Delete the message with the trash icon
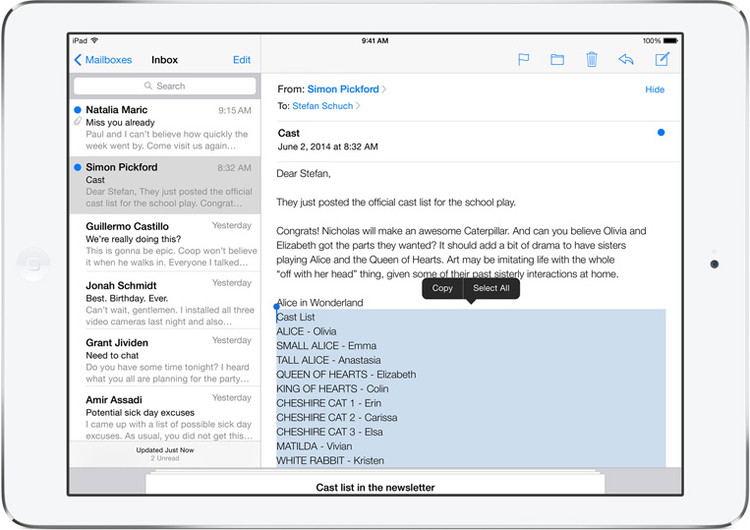The height and width of the screenshot is (530, 750). (x=591, y=60)
